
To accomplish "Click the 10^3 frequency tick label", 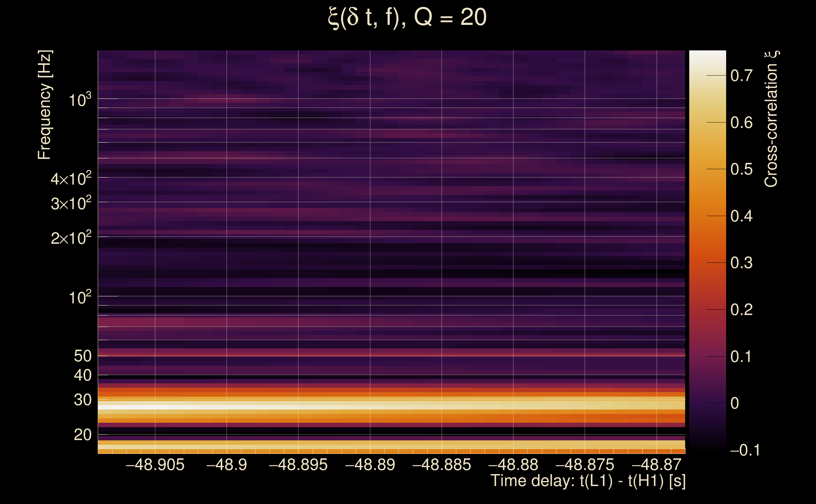I will [80, 99].
